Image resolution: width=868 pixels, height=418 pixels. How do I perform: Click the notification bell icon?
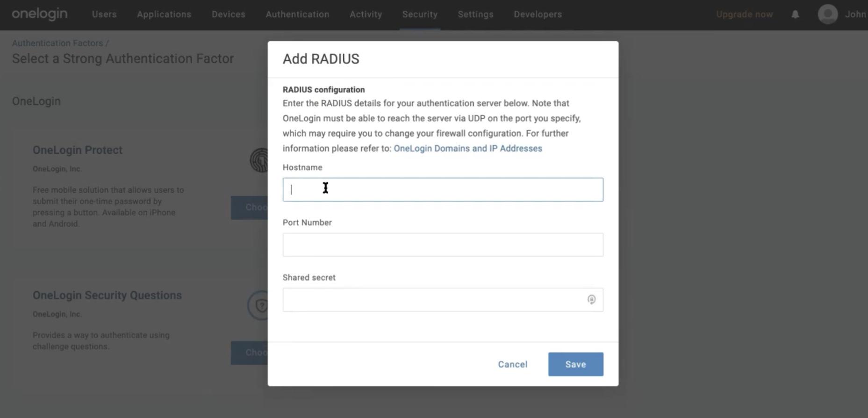point(795,14)
